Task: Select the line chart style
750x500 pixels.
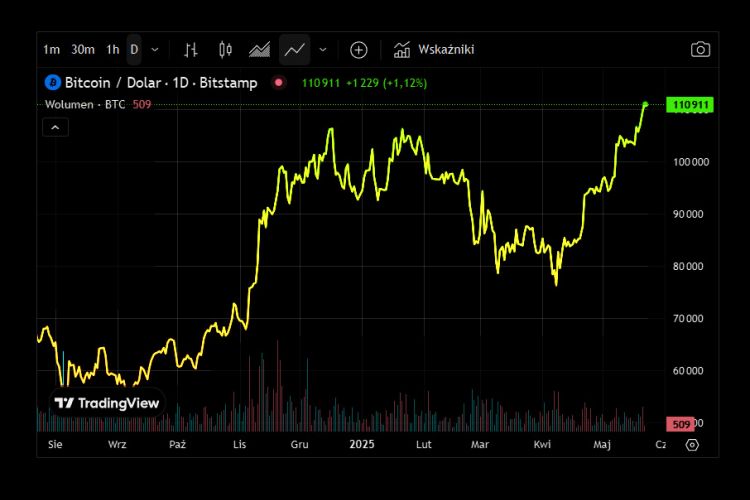Action: [294, 49]
